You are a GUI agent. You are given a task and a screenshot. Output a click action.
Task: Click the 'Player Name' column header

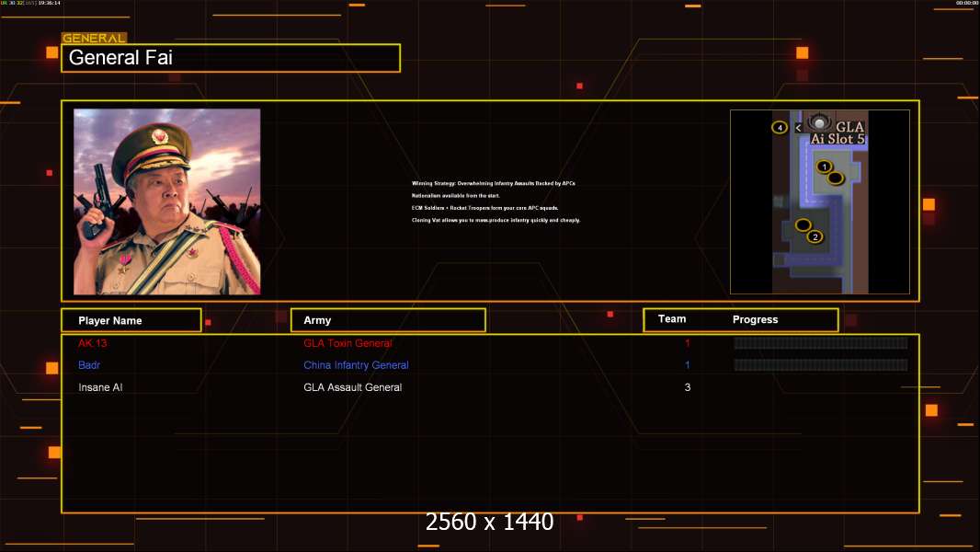[131, 320]
